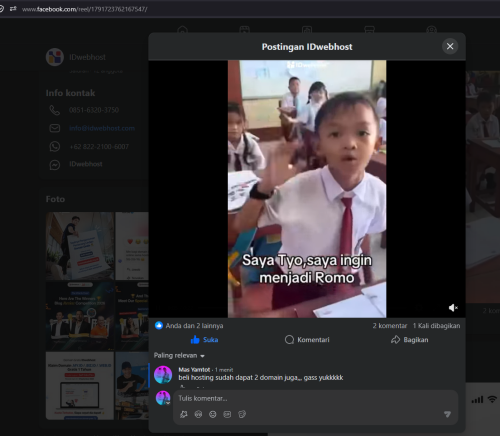The image size is (500, 436).
Task: Open the blue like reaction icon
Action: pos(159,325)
